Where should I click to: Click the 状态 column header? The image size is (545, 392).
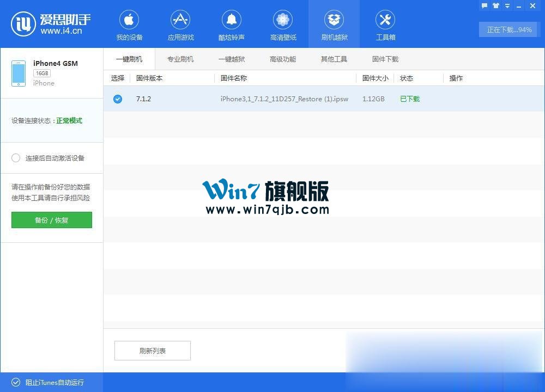coord(407,78)
